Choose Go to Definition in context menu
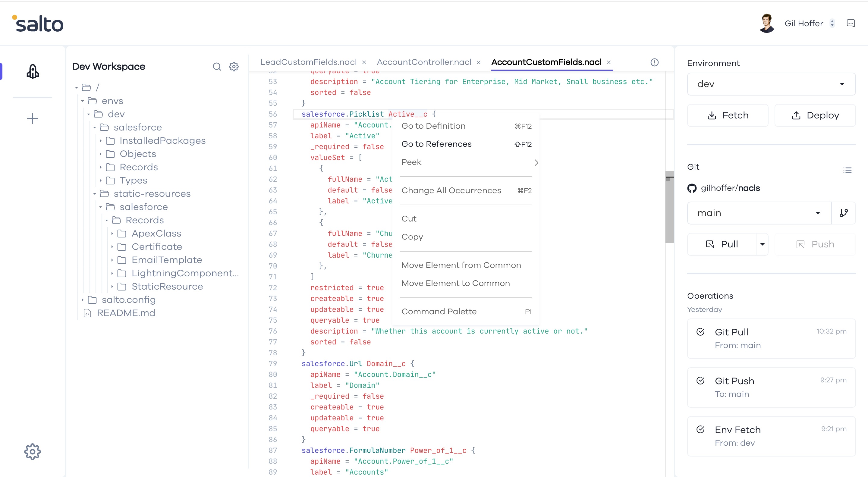The image size is (868, 477). coord(466,126)
